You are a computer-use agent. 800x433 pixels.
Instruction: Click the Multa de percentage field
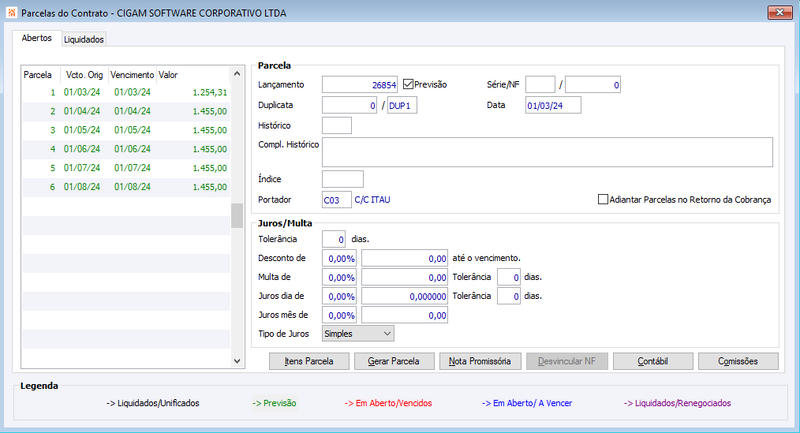coord(339,277)
